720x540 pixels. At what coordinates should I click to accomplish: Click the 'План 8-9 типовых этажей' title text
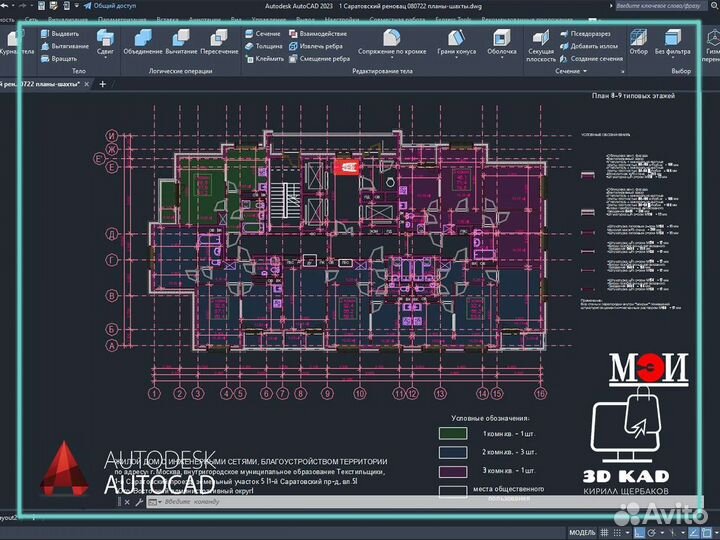[633, 96]
